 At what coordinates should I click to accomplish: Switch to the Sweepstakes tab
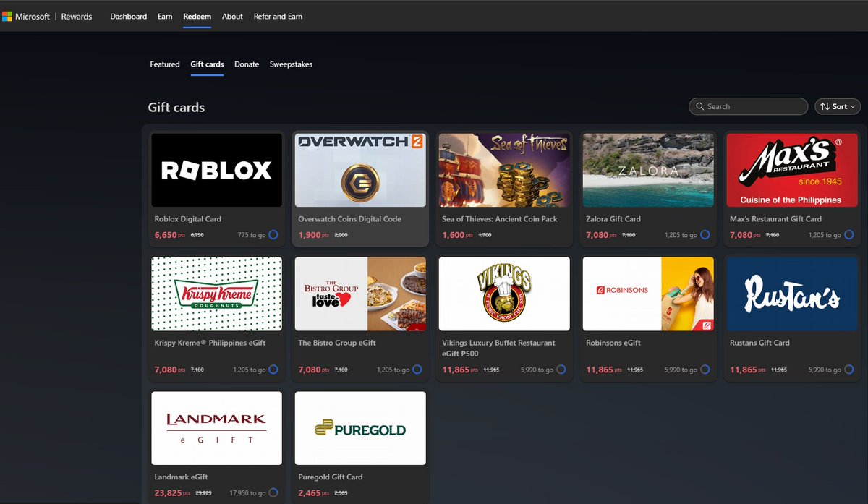[291, 64]
